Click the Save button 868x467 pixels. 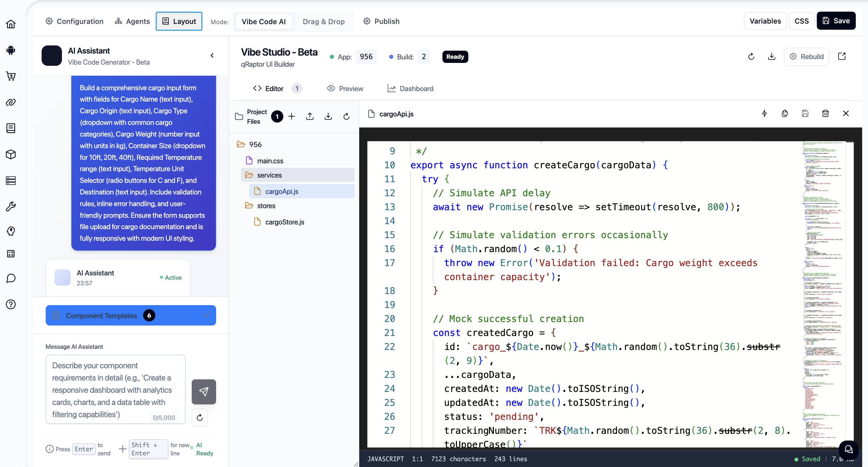click(x=836, y=21)
